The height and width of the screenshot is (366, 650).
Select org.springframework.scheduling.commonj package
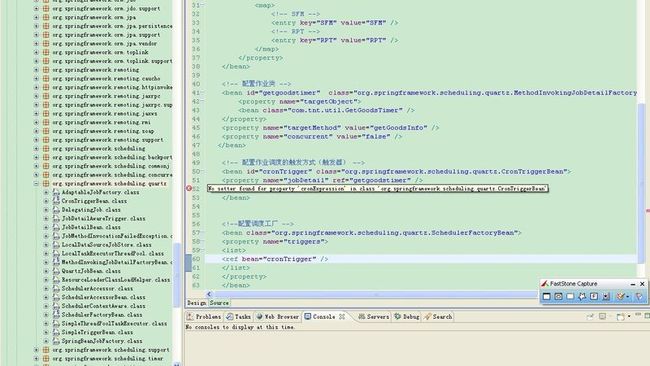(111, 166)
